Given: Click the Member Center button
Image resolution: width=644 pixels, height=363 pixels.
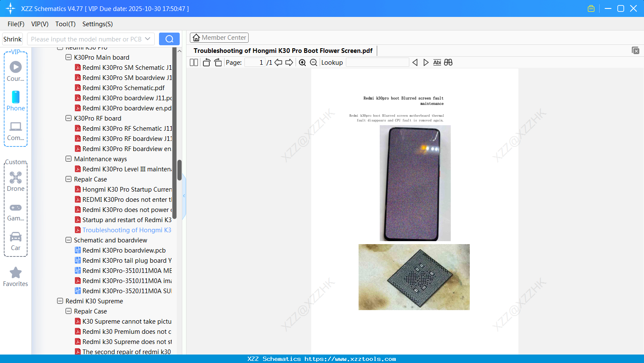Looking at the screenshot, I should [219, 37].
